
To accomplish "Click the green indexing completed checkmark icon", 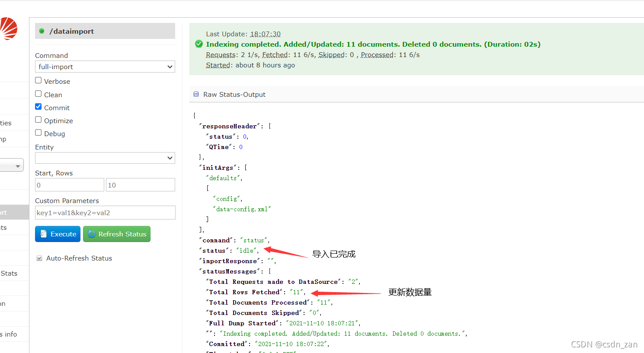I will pyautogui.click(x=199, y=44).
